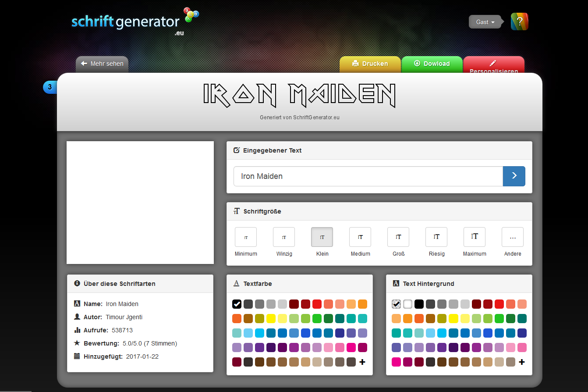
Task: Pick bright green swatch in Textfarbe
Action: pyautogui.click(x=317, y=318)
